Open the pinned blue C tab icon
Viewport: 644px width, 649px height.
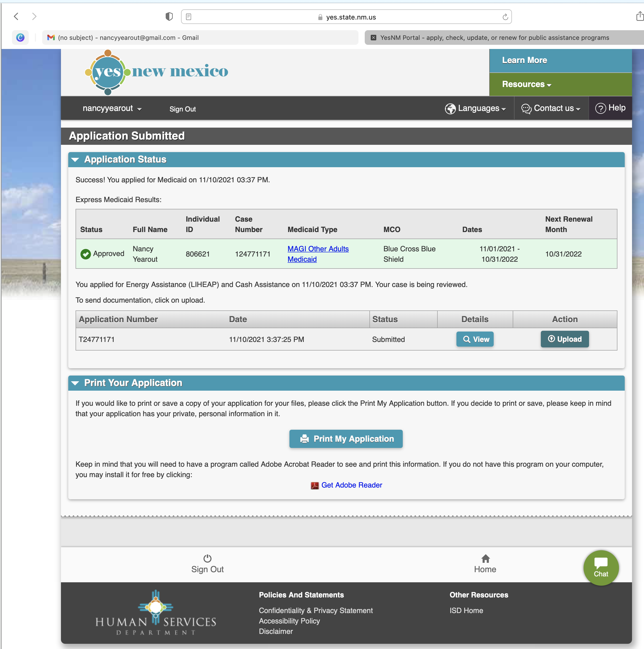point(20,38)
